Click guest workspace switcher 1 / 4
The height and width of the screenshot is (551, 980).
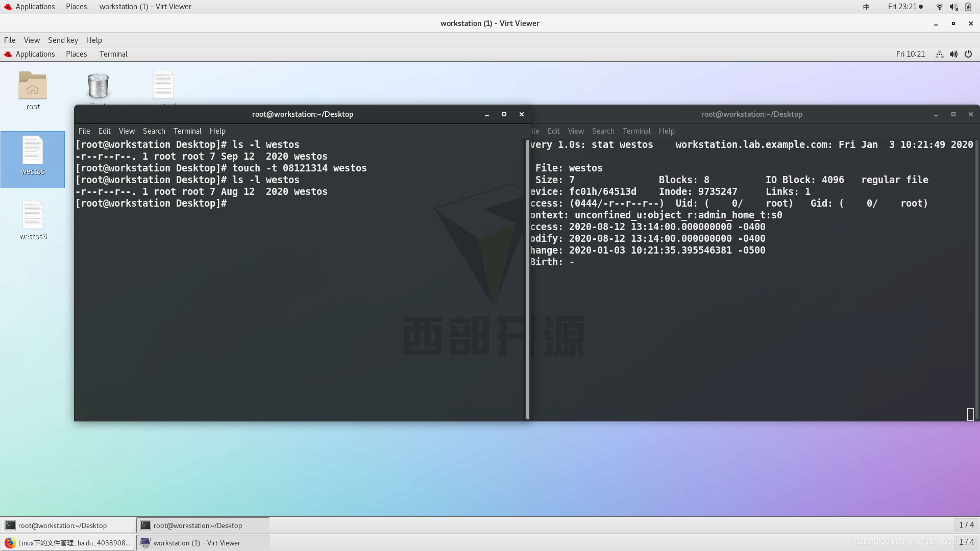(x=966, y=525)
